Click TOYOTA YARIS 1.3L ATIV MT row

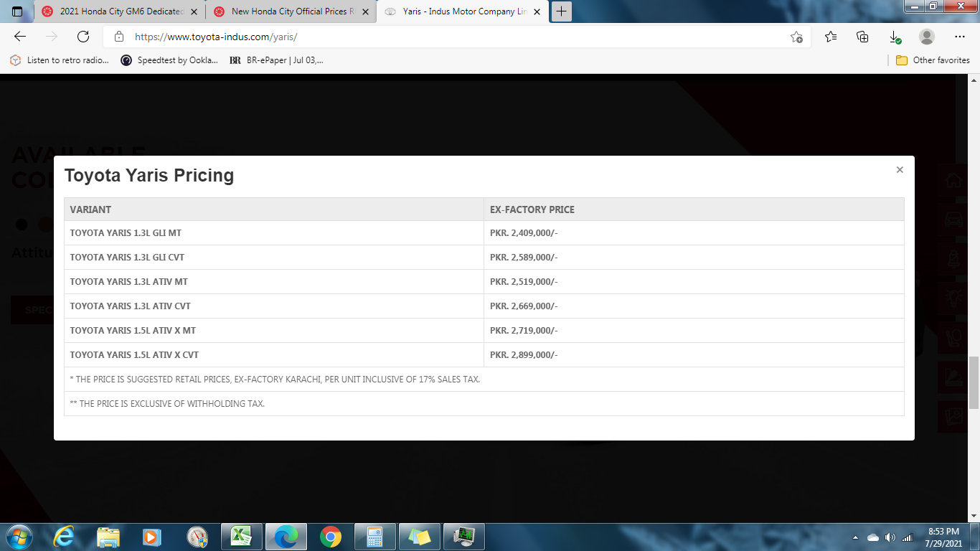(484, 281)
